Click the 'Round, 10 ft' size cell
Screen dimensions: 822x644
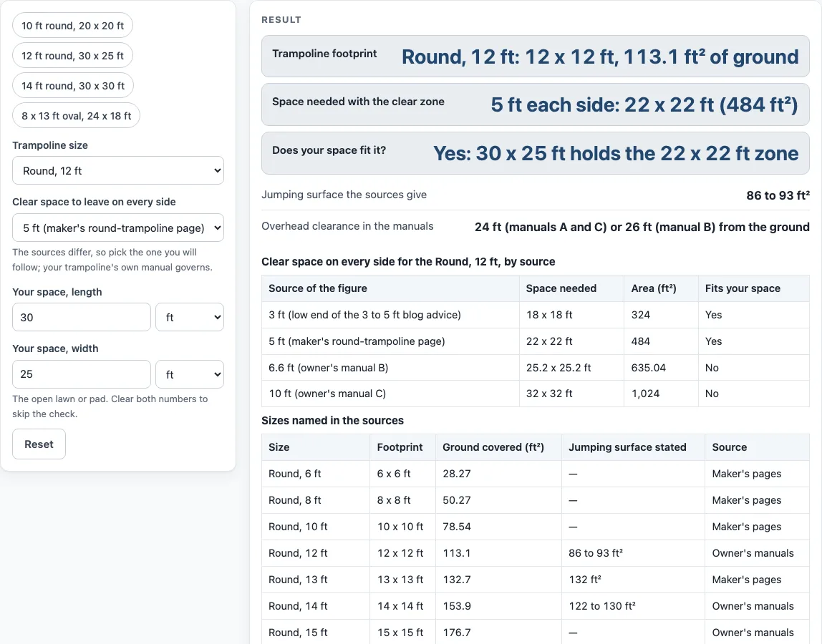click(316, 527)
